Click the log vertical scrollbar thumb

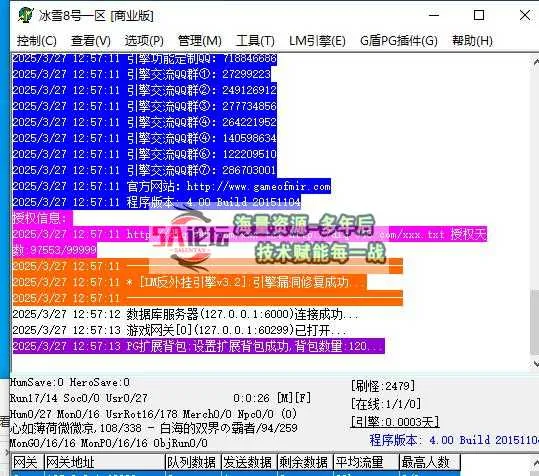tap(536, 322)
